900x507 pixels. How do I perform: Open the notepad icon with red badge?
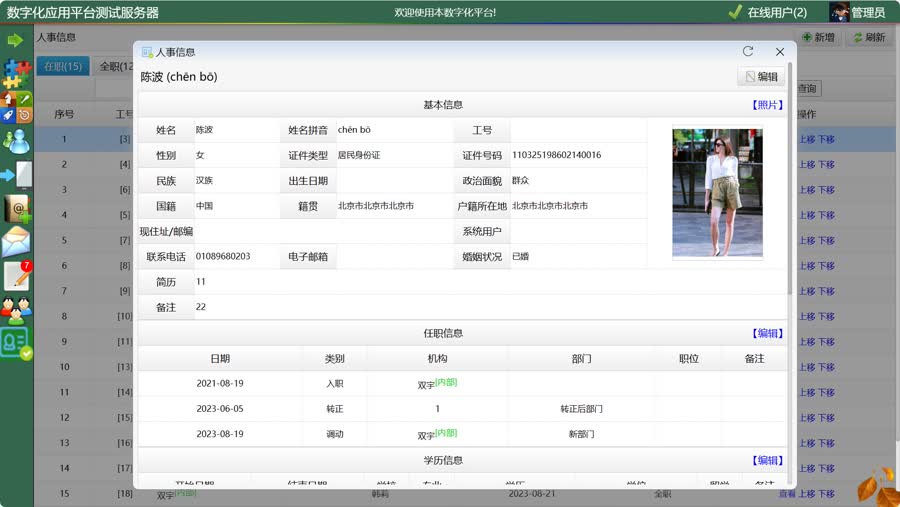pyautogui.click(x=16, y=276)
